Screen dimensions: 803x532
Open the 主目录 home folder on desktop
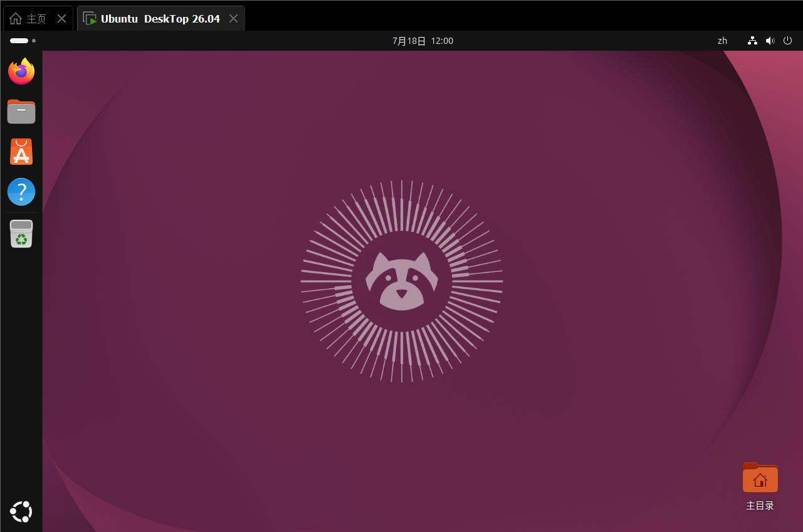[x=760, y=478]
